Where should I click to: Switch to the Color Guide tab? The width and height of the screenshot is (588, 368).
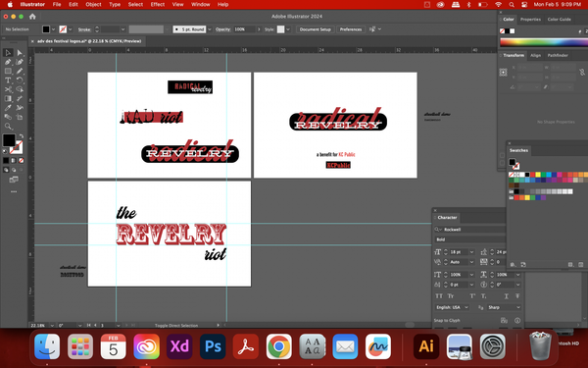[x=560, y=20]
